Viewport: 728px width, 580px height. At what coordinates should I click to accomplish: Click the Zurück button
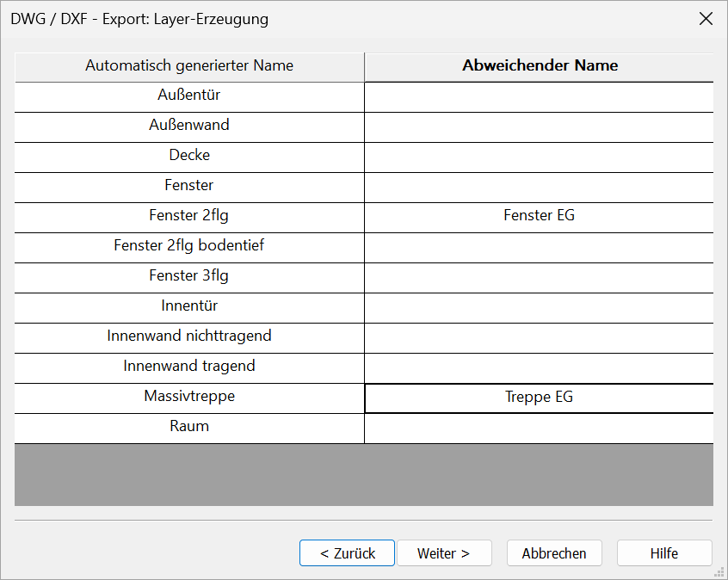pyautogui.click(x=347, y=552)
